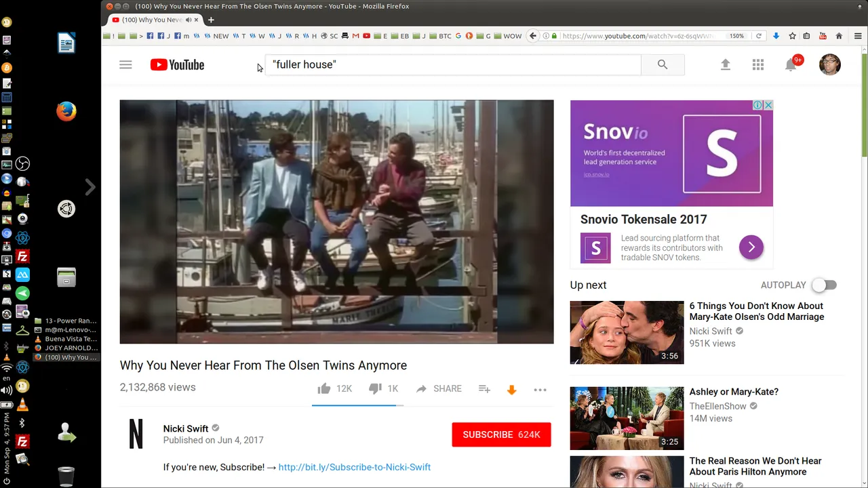The image size is (868, 488).
Task: Subscribe to Nicki Swift channel
Action: (x=501, y=434)
